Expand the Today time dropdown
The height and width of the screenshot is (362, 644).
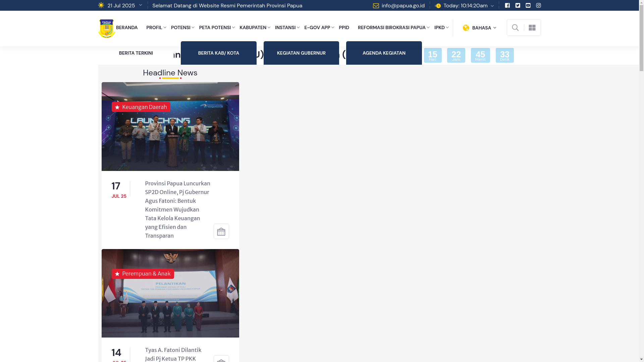click(x=492, y=6)
